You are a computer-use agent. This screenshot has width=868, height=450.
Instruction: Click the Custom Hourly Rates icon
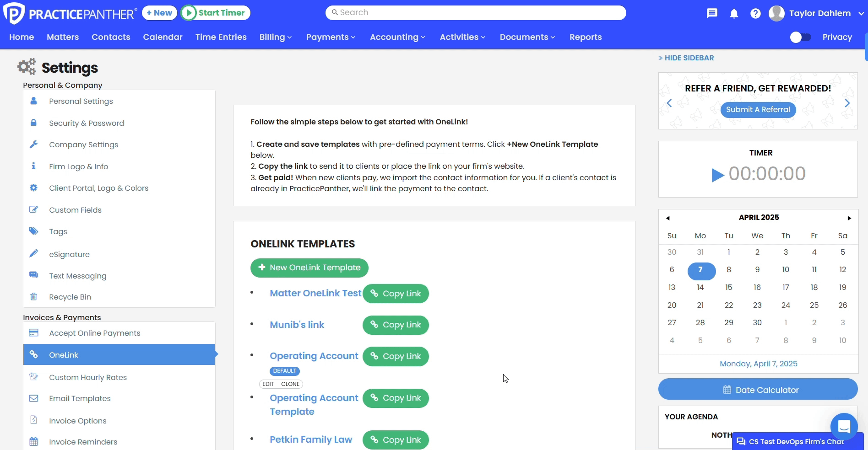[x=33, y=377]
